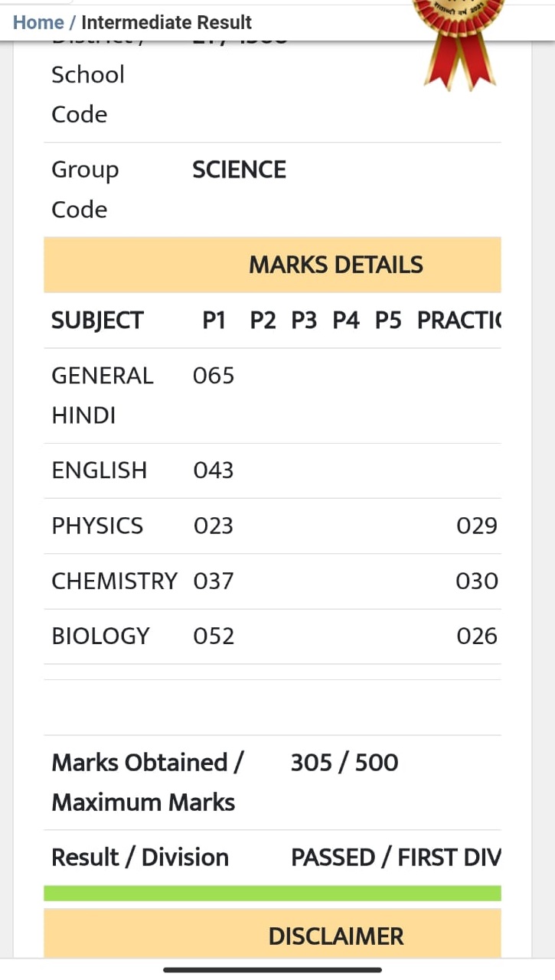Click the 305 / 500 total marks
Image resolution: width=555 pixels, height=980 pixels.
pyautogui.click(x=344, y=763)
